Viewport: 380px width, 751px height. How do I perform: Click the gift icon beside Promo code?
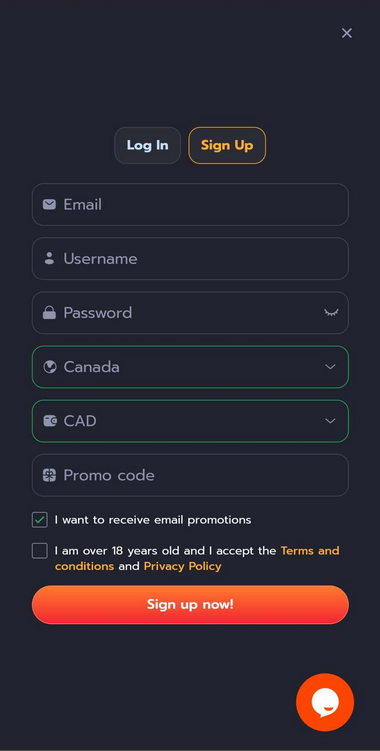tap(49, 475)
